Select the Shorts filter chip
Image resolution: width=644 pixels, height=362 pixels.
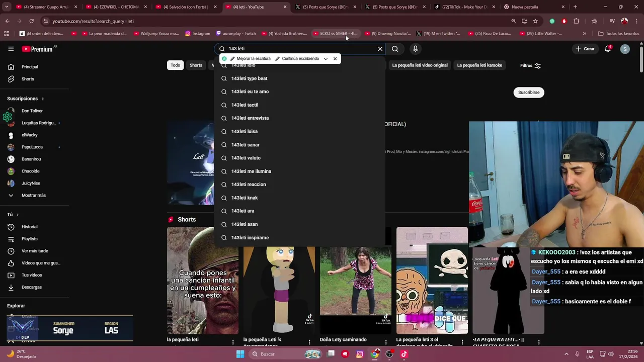[x=196, y=65]
